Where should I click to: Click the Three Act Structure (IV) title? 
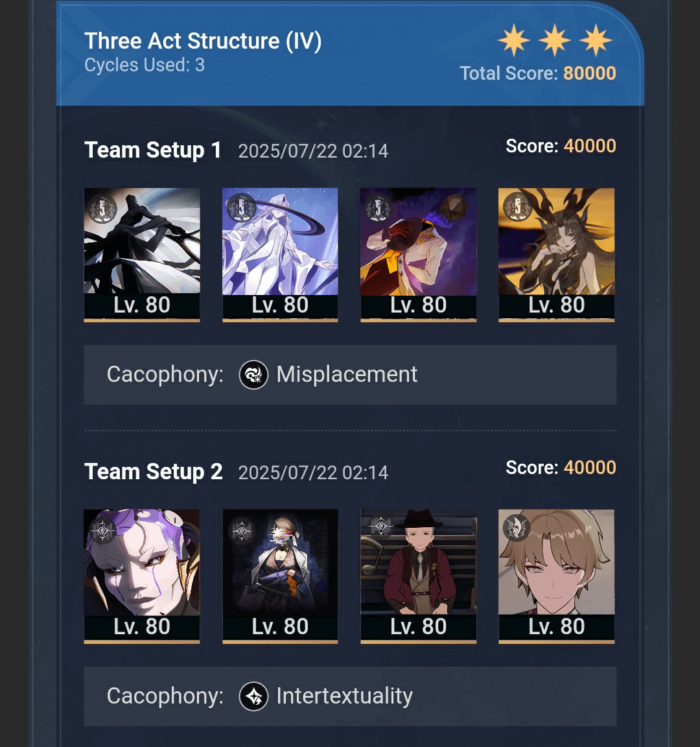click(x=203, y=41)
